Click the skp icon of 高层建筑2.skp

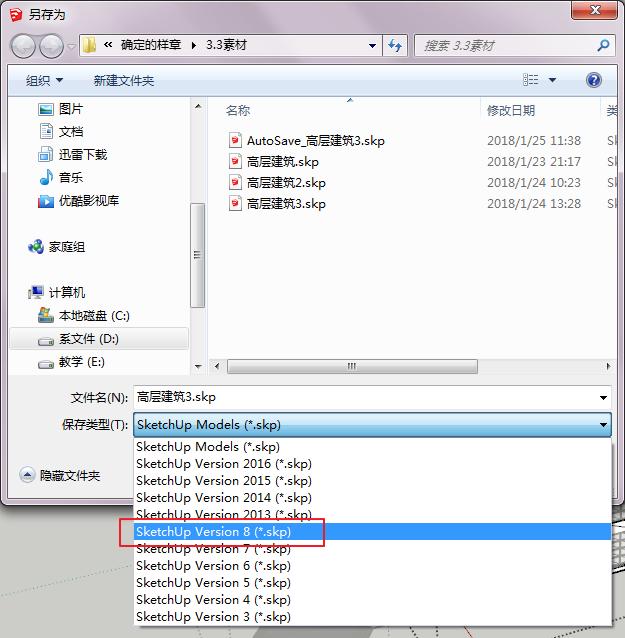(235, 183)
